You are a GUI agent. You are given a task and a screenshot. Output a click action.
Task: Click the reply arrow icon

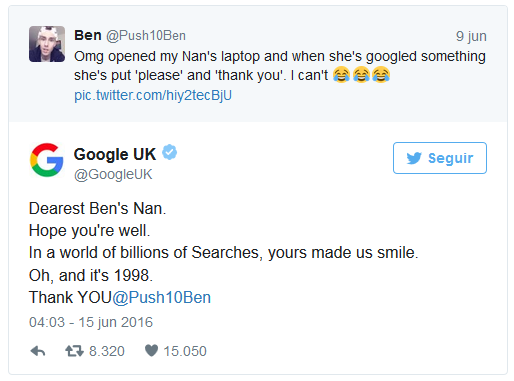pos(38,351)
